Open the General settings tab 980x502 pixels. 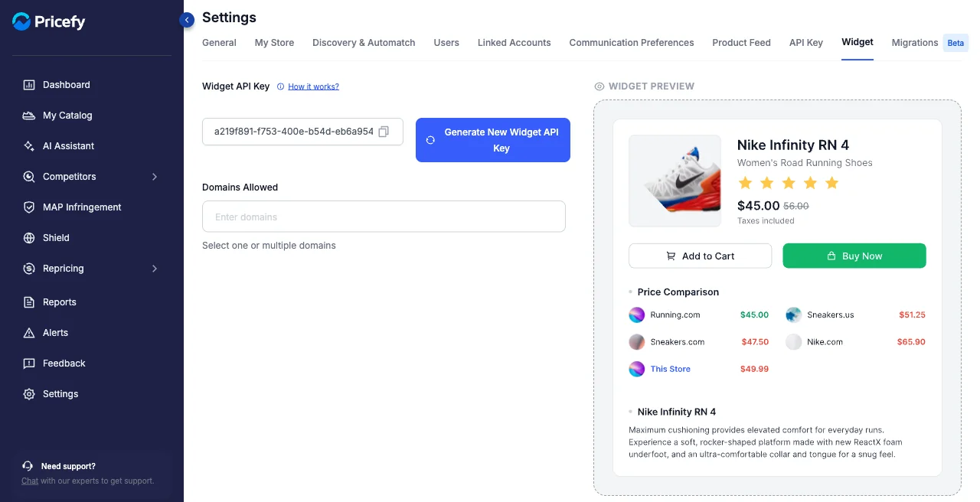pos(219,43)
